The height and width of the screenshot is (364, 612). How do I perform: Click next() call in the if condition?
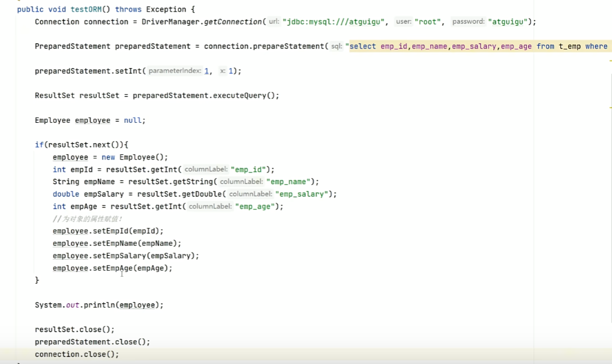pos(105,145)
